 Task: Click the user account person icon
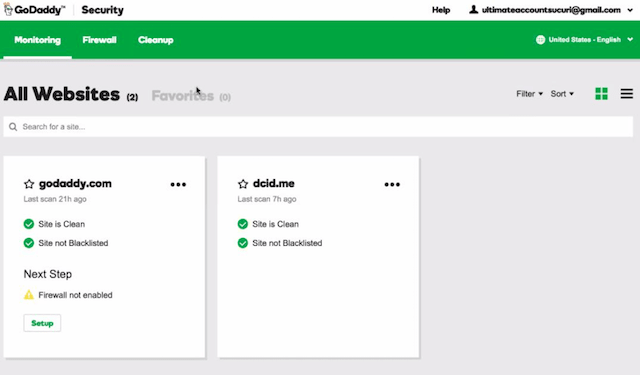tap(473, 9)
